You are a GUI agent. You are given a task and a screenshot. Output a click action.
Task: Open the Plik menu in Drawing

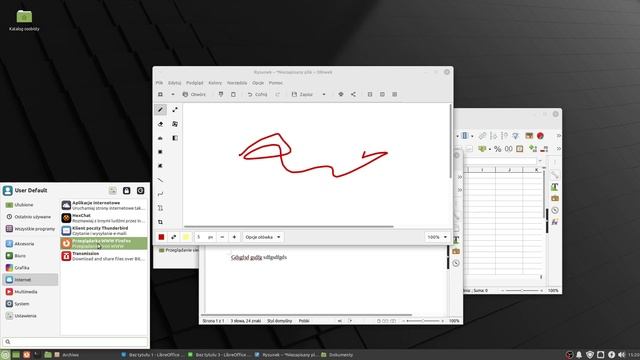160,83
